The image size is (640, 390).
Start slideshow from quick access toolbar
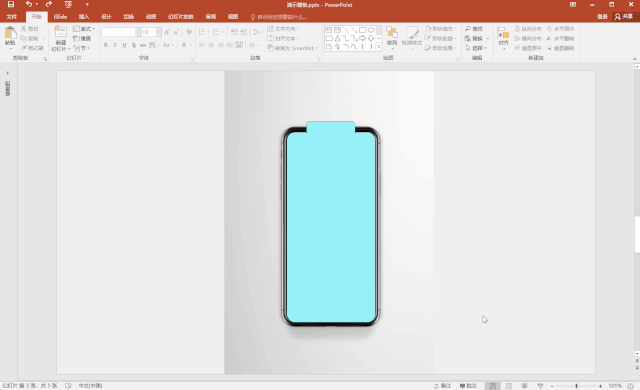point(68,4)
